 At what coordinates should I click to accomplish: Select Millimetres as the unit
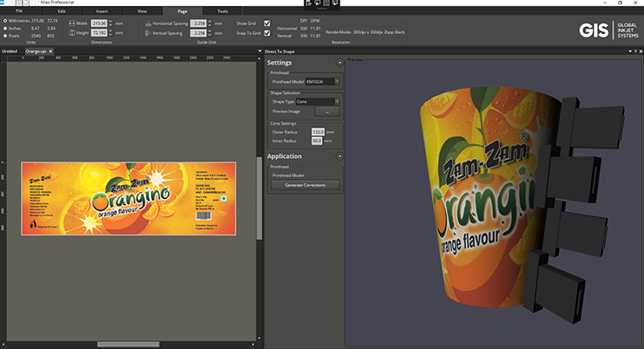(5, 21)
